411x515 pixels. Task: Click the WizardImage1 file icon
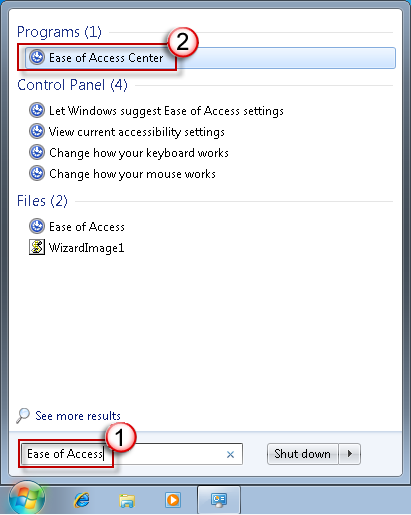pos(37,247)
